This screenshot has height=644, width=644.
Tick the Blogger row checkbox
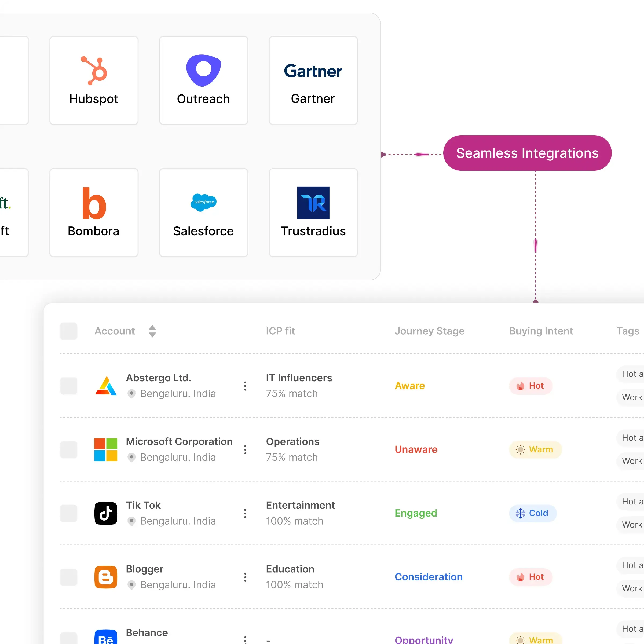point(69,577)
